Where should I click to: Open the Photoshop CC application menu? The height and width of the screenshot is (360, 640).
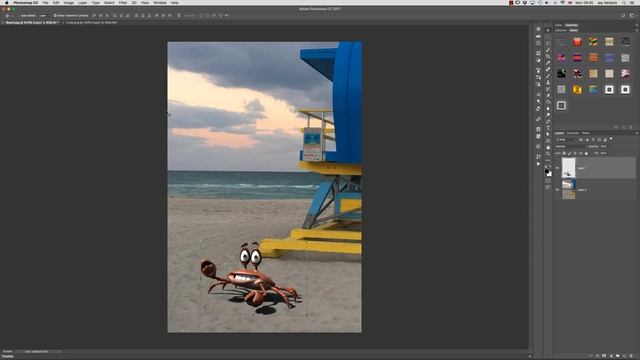coord(25,2)
